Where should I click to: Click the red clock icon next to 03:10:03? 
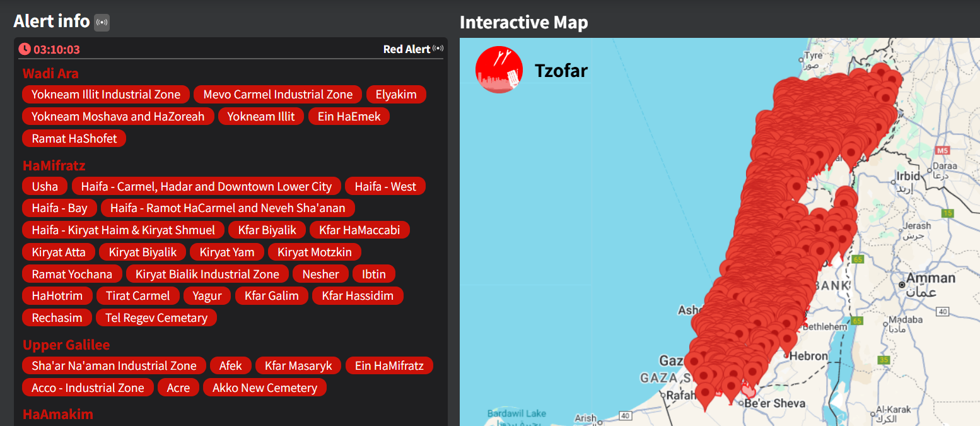(x=25, y=49)
